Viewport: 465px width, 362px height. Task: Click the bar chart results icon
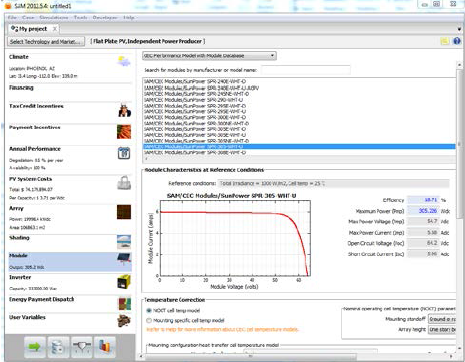[105, 347]
